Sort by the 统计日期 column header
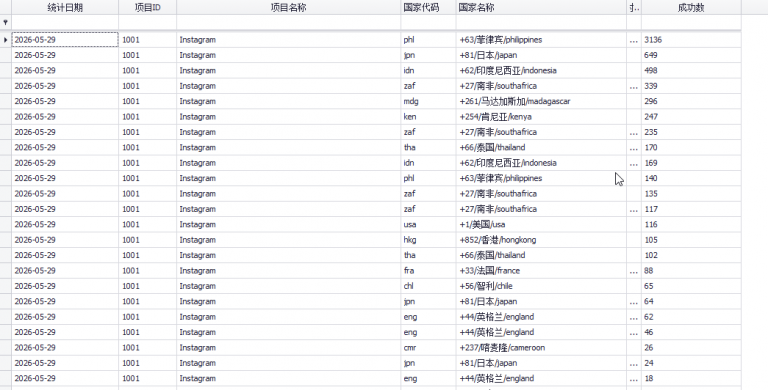 65,7
